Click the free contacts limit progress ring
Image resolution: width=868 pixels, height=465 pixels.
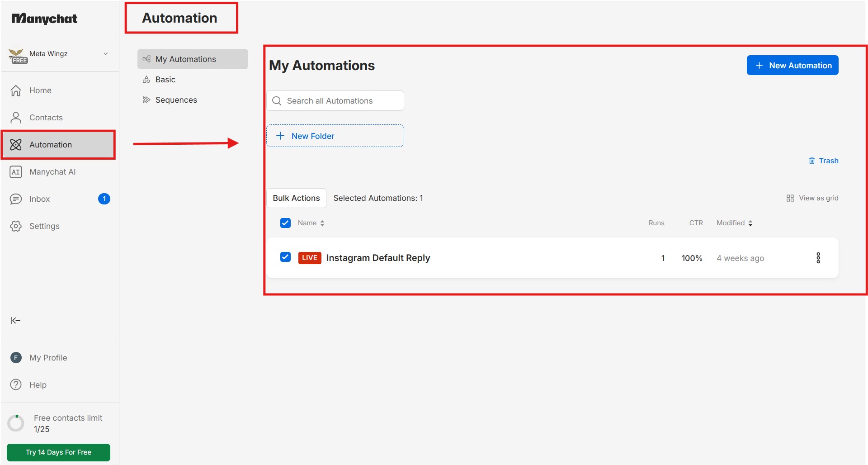[16, 423]
